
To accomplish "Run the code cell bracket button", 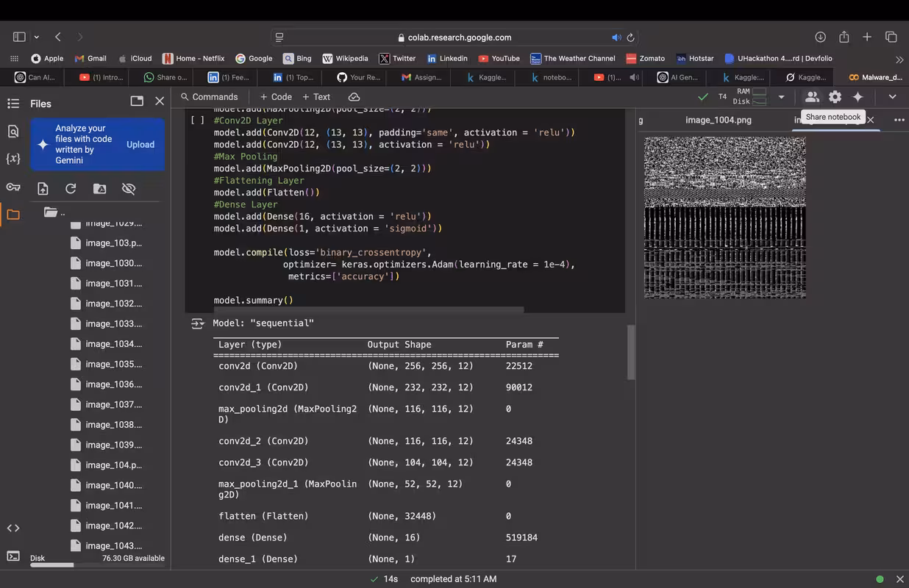I will coord(197,120).
